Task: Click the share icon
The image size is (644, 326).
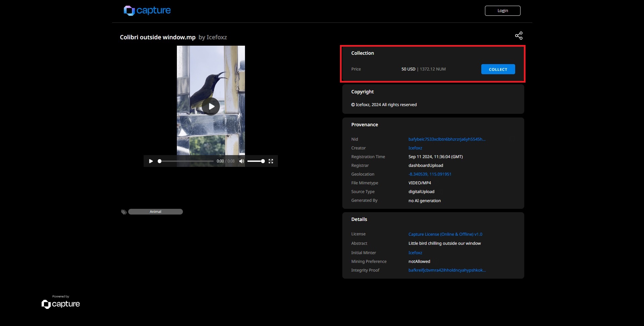Action: click(518, 36)
